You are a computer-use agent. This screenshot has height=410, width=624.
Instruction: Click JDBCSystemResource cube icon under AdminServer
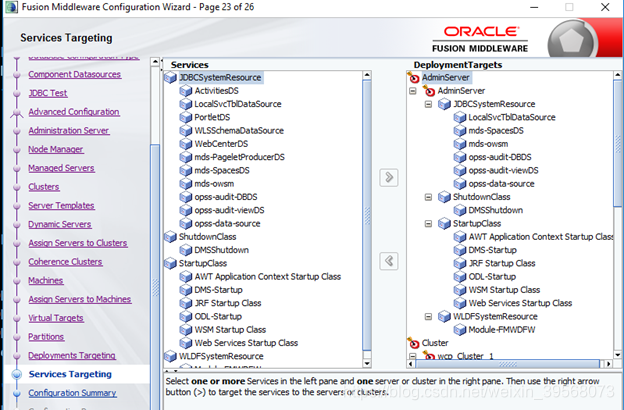[444, 104]
